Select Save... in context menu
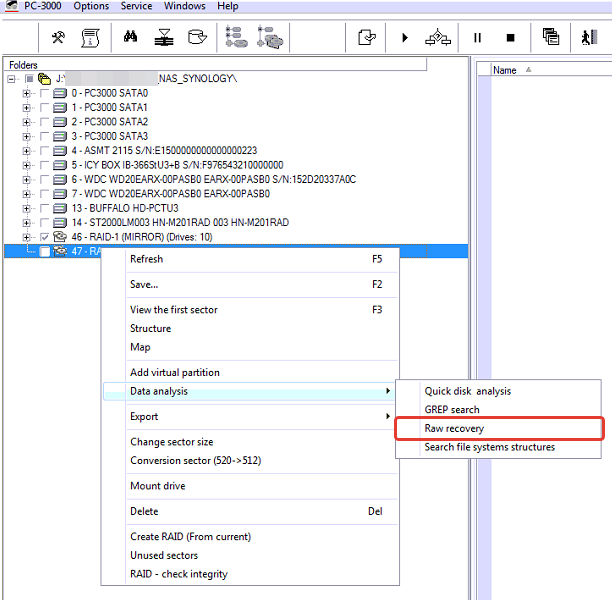612x600 pixels. (x=250, y=285)
